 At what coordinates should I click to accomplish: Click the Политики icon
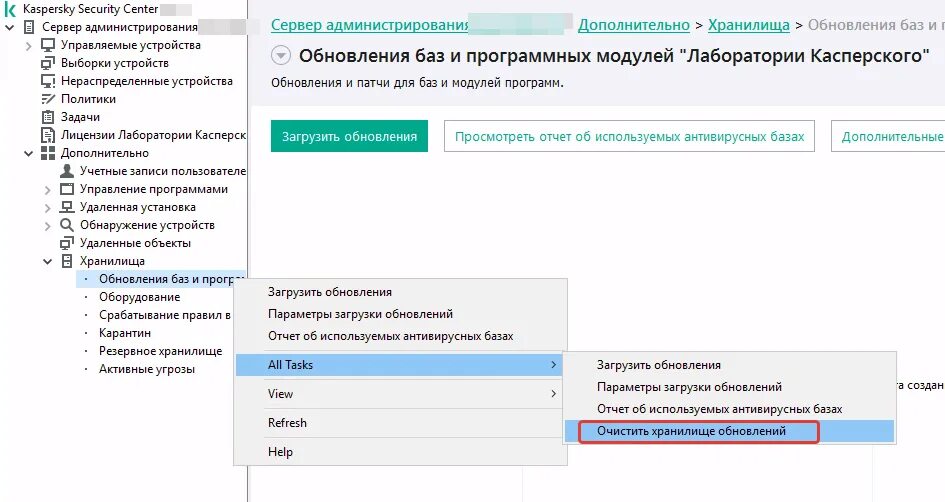(x=48, y=99)
